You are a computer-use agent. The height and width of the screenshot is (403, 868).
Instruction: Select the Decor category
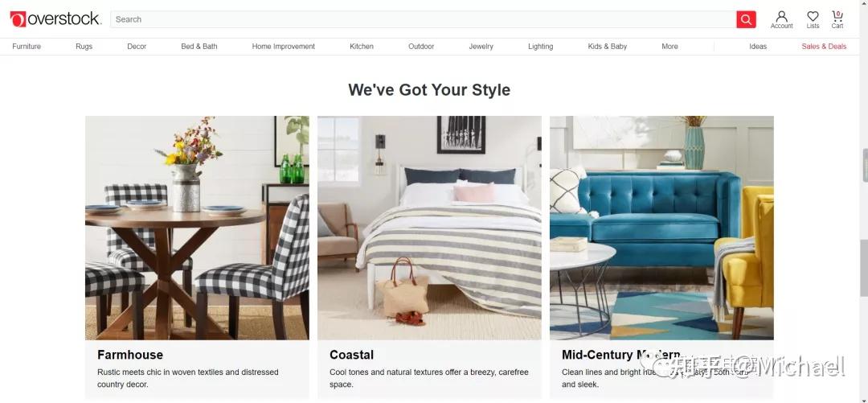[x=137, y=47]
